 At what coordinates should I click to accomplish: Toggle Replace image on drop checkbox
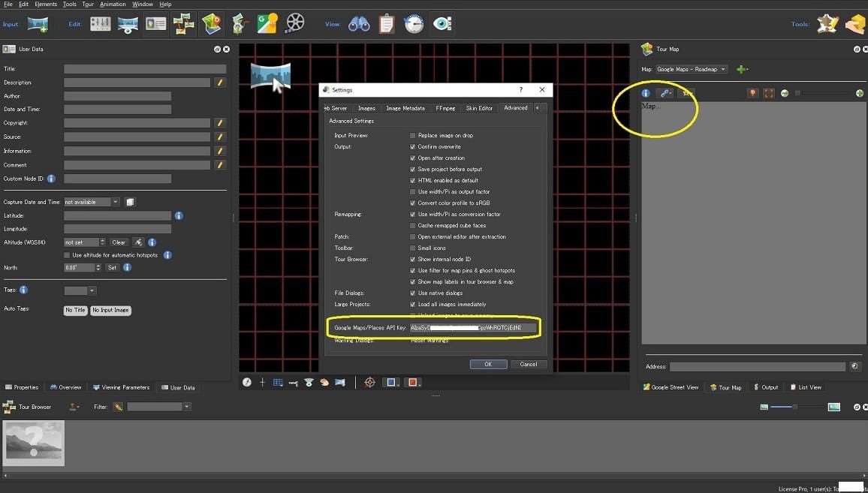point(412,136)
